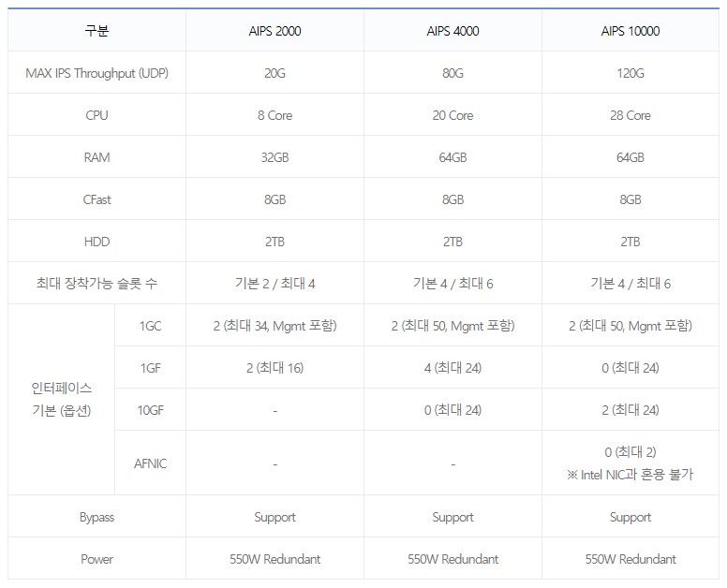Select the 10GF 0 (최대 24) AIPS 4000 cell
The width and height of the screenshot is (727, 588).
coord(453,410)
